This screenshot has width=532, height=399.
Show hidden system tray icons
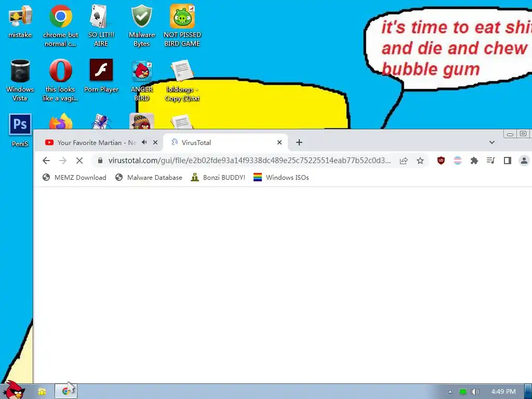tap(450, 392)
